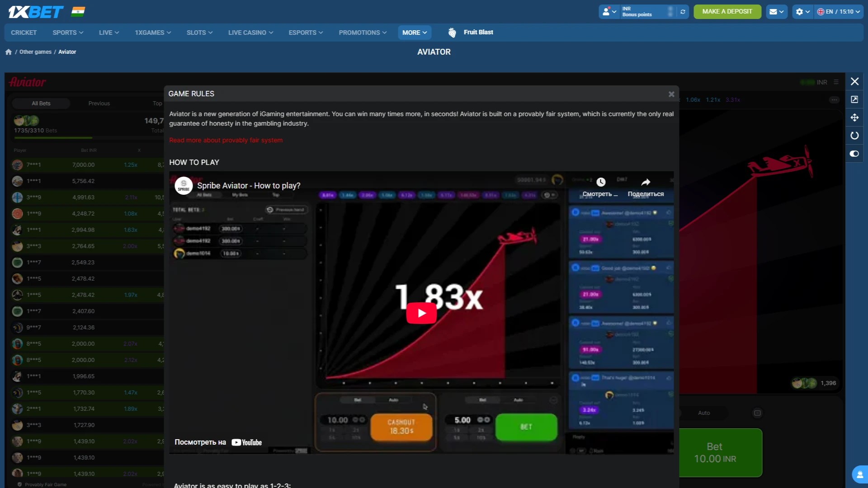Click the move/drag arrows icon
The height and width of the screenshot is (488, 868).
coord(854,117)
